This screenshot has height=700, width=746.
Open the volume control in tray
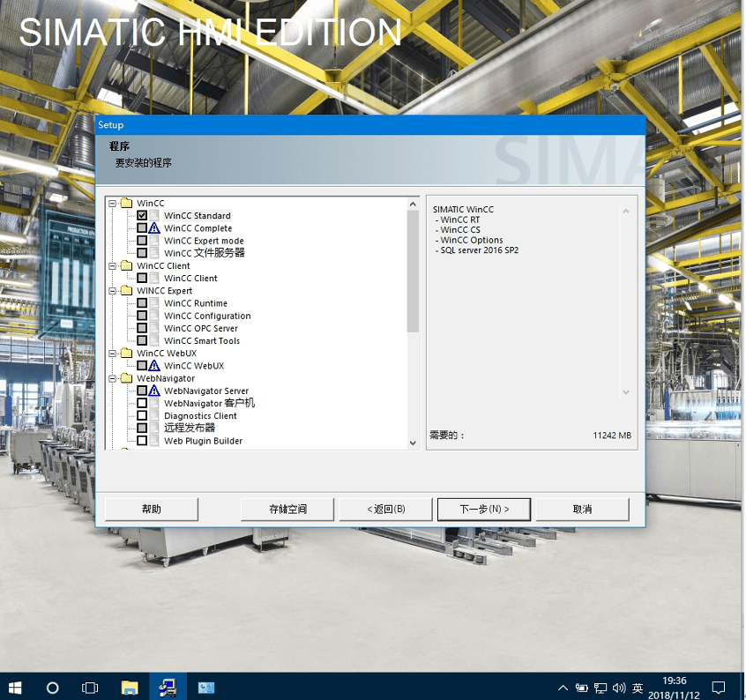pyautogui.click(x=619, y=689)
